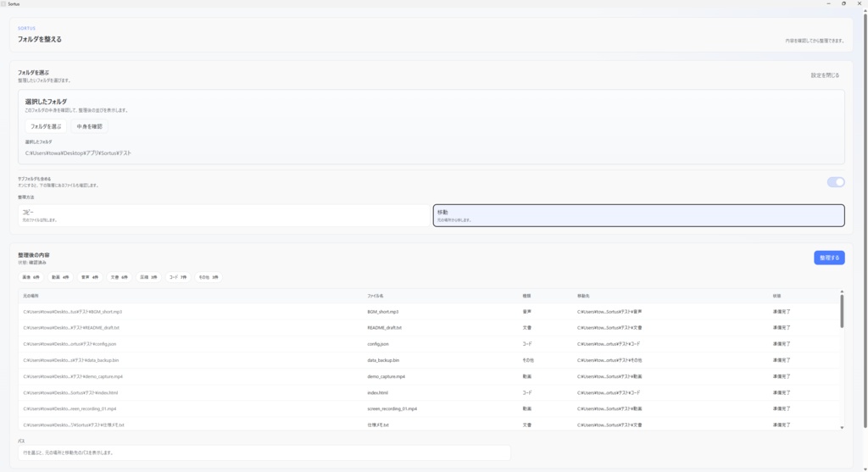
Task: Click the フォルダを選ぶ button
Action: pyautogui.click(x=46, y=126)
